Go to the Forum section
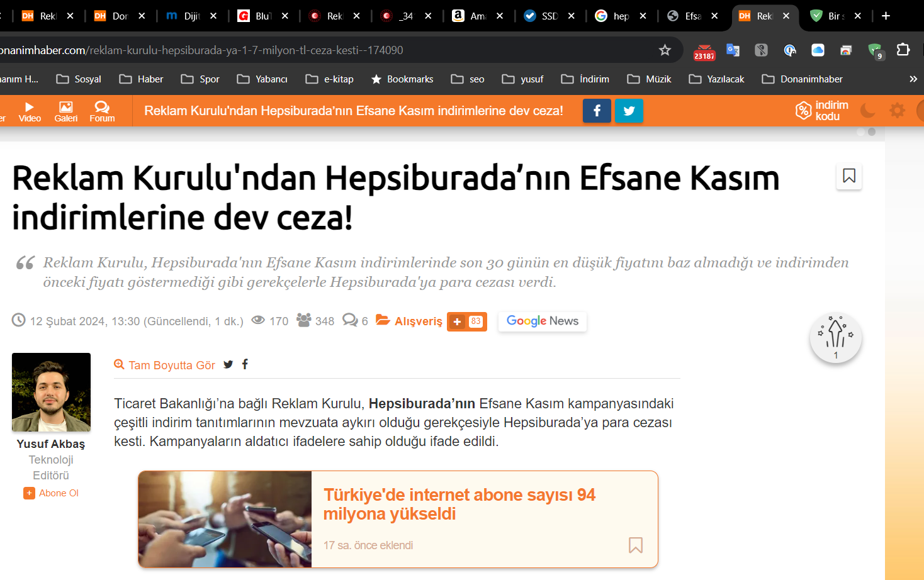This screenshot has width=924, height=580. [102, 111]
